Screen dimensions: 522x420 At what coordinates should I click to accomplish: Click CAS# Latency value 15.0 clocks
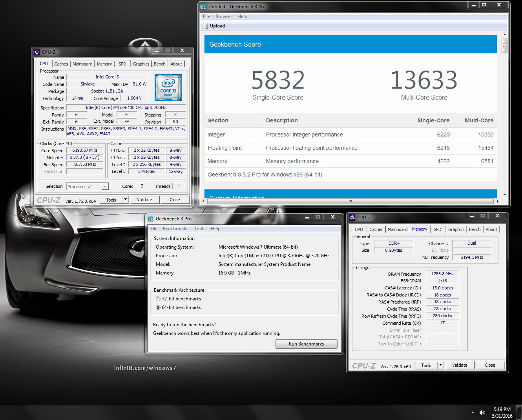pyautogui.click(x=442, y=288)
